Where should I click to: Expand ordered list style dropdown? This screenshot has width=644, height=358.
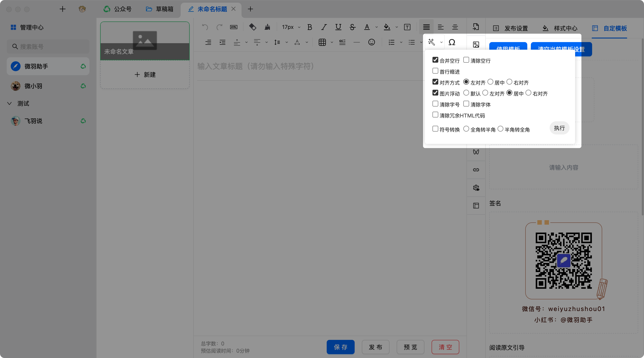click(401, 42)
